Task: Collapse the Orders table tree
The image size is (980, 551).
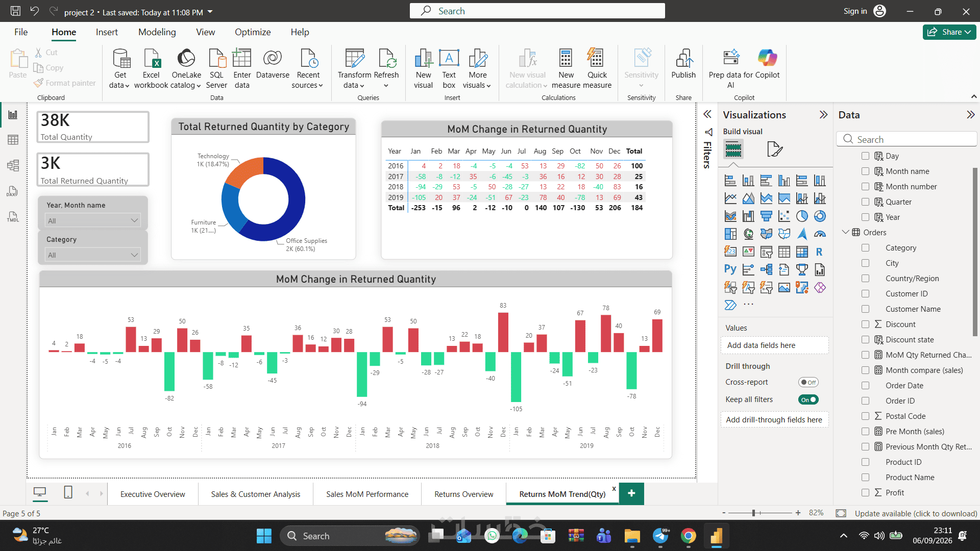Action: coord(845,232)
